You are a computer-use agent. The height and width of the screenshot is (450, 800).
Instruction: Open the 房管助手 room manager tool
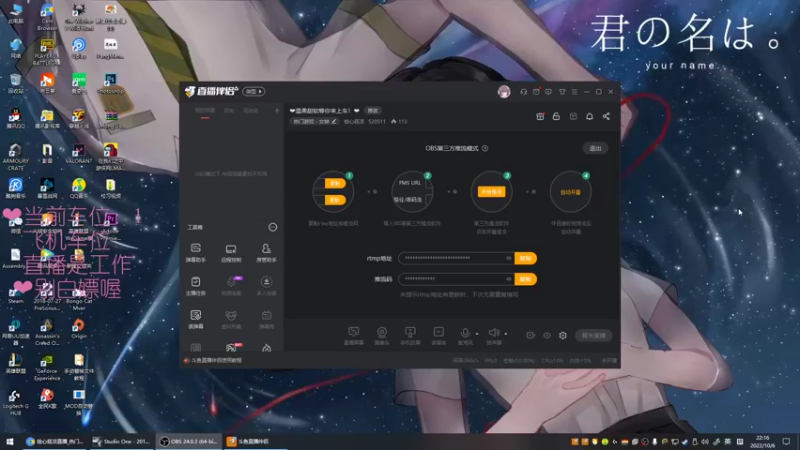[x=266, y=253]
